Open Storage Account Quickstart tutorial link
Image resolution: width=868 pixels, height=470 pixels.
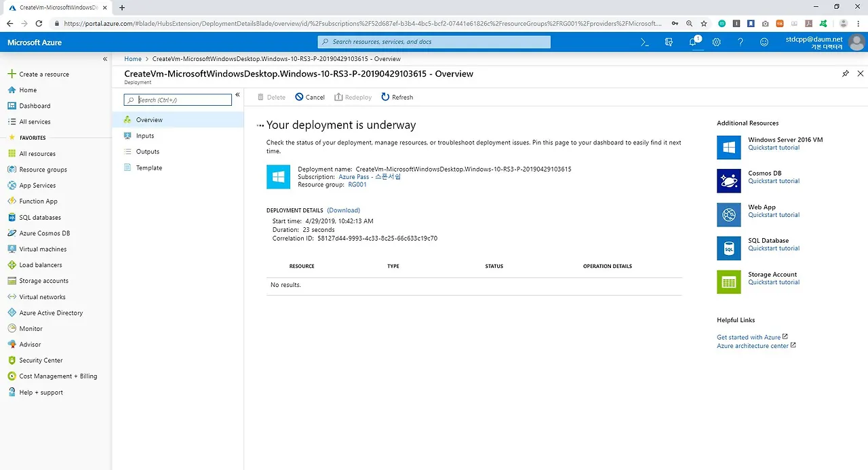pos(774,282)
